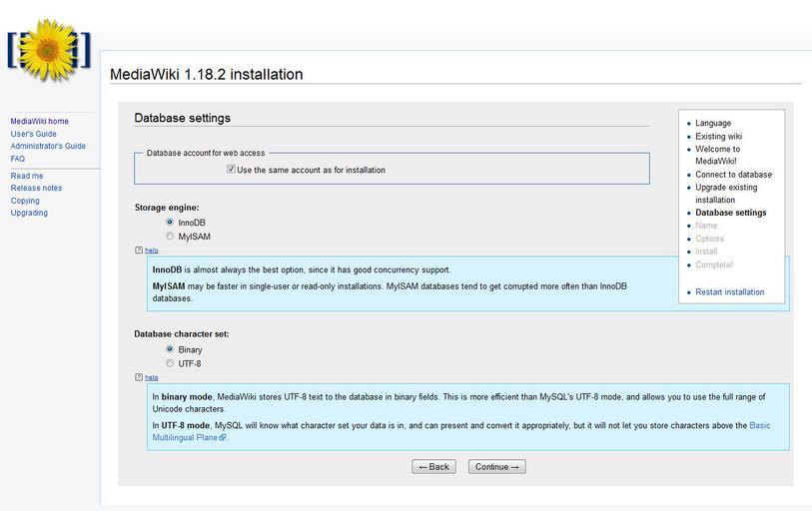Open MediaWiki home link

coord(40,122)
